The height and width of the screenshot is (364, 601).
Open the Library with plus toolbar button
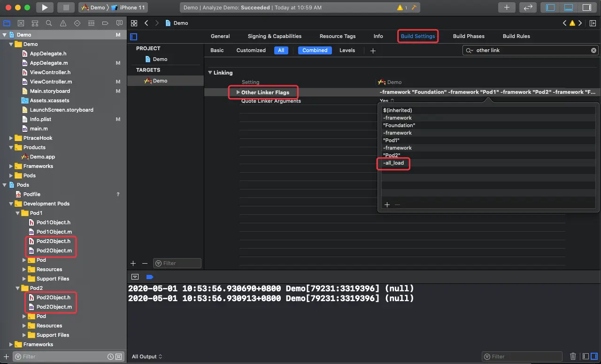coord(507,8)
